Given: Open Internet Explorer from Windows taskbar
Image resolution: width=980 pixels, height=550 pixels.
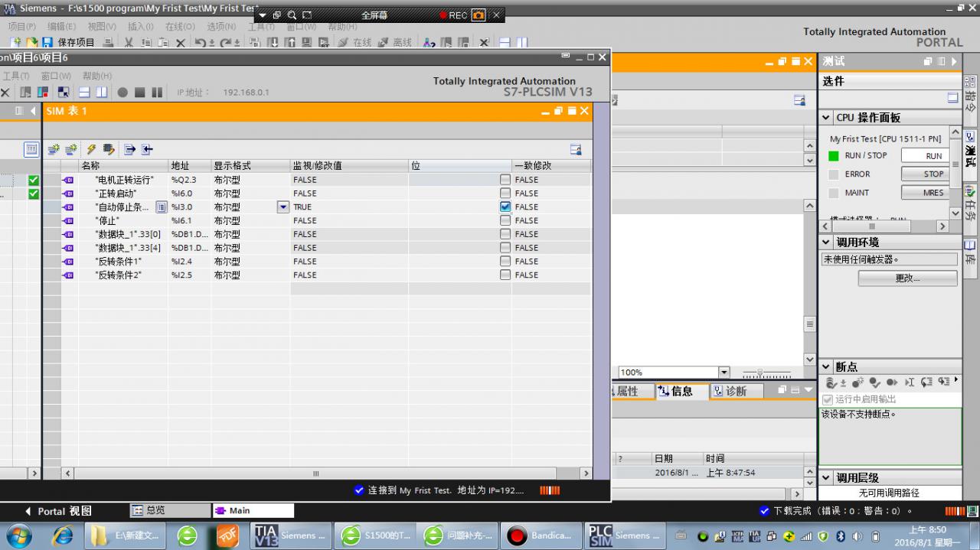Looking at the screenshot, I should point(62,535).
